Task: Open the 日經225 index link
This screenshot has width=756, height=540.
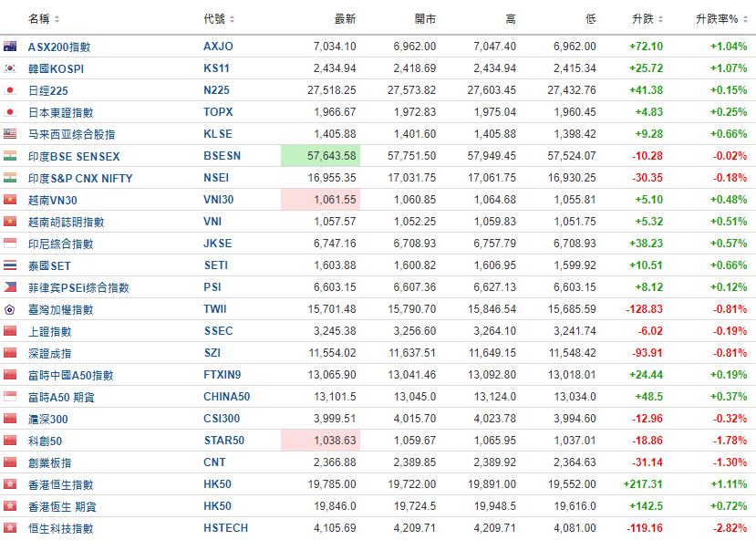Action: click(x=48, y=90)
